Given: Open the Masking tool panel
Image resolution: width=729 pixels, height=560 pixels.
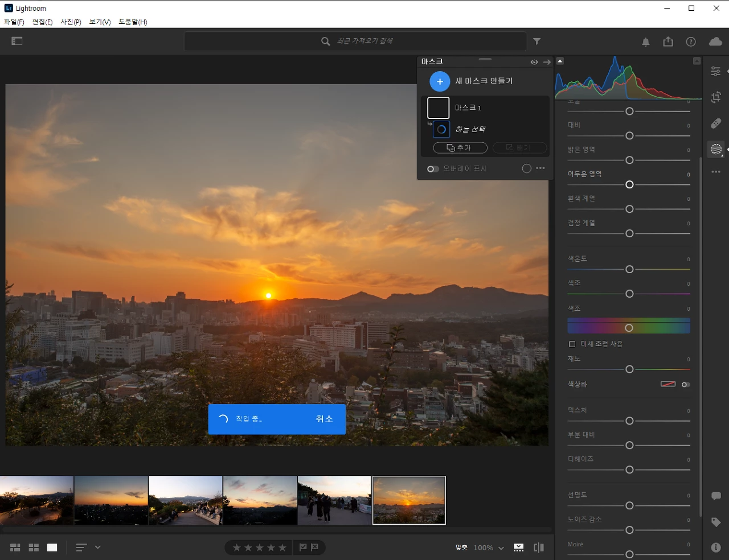Looking at the screenshot, I should tap(716, 149).
